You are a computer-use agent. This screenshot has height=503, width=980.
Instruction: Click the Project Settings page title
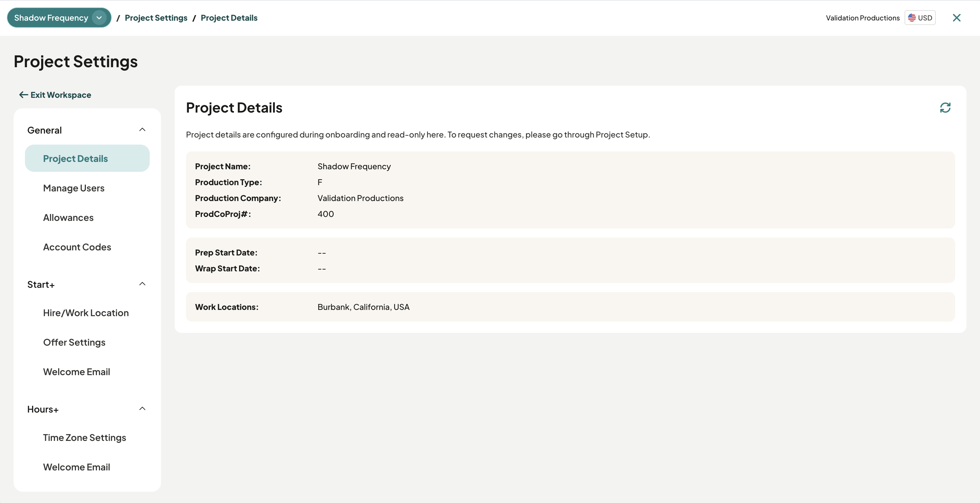pyautogui.click(x=76, y=62)
